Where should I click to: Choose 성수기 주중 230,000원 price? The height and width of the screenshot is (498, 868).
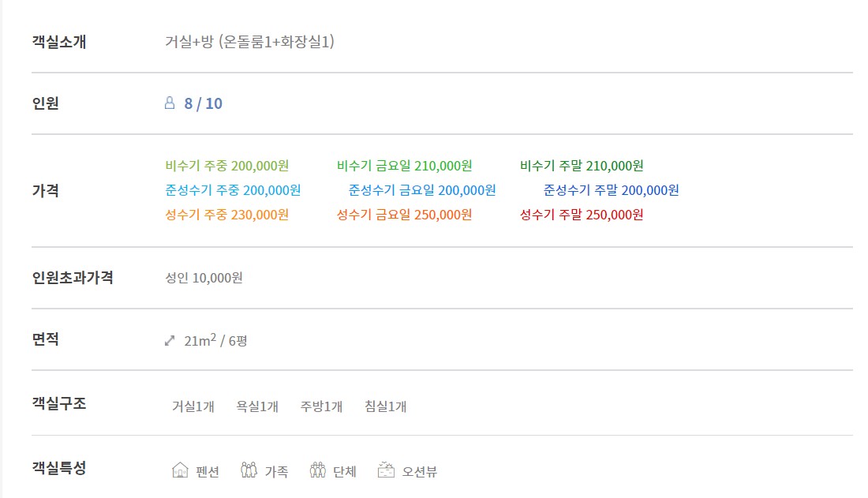coord(227,215)
